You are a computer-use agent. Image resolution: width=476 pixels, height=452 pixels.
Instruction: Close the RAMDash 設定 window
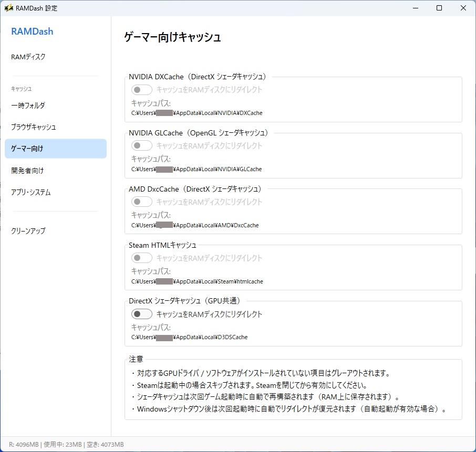(x=463, y=8)
